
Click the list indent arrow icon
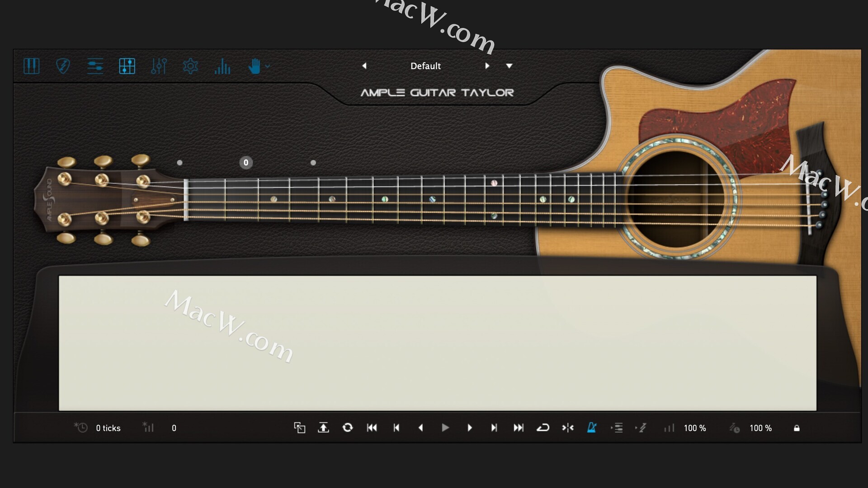617,427
